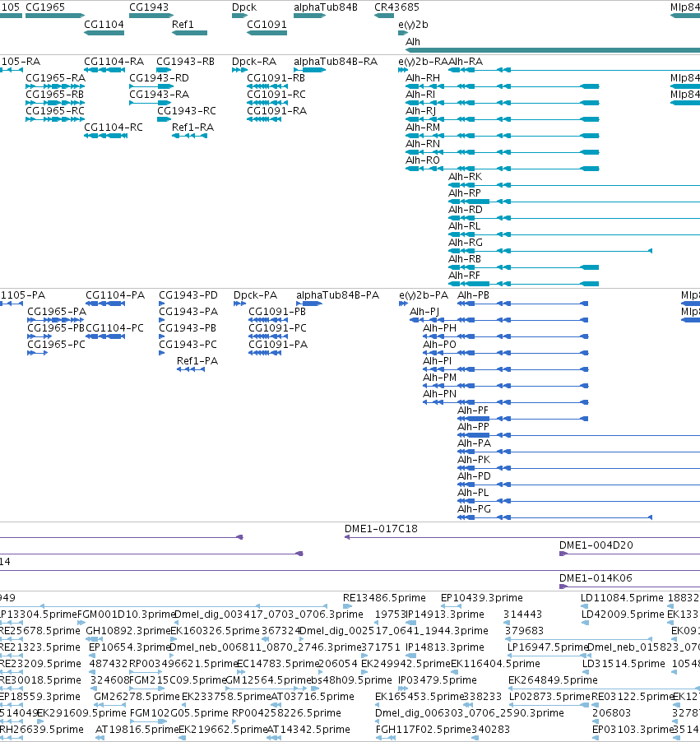Select the DME1-017C18 BAC clone

(522, 537)
